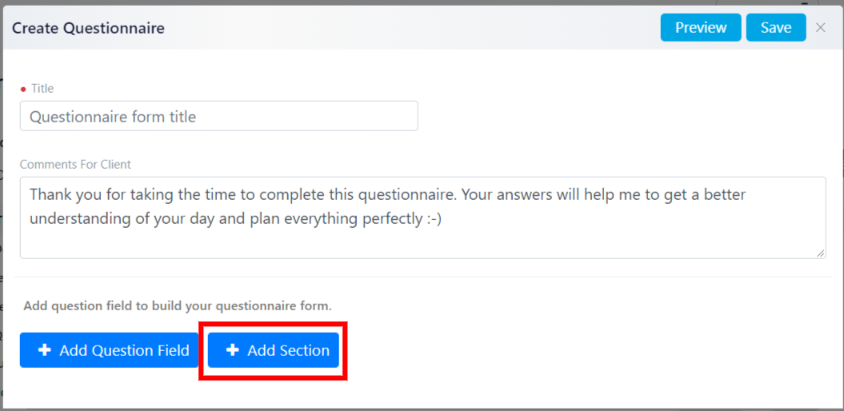Viewport: 844px width, 411px height.
Task: Click the 'Add question field to build' instruction text
Action: [178, 306]
